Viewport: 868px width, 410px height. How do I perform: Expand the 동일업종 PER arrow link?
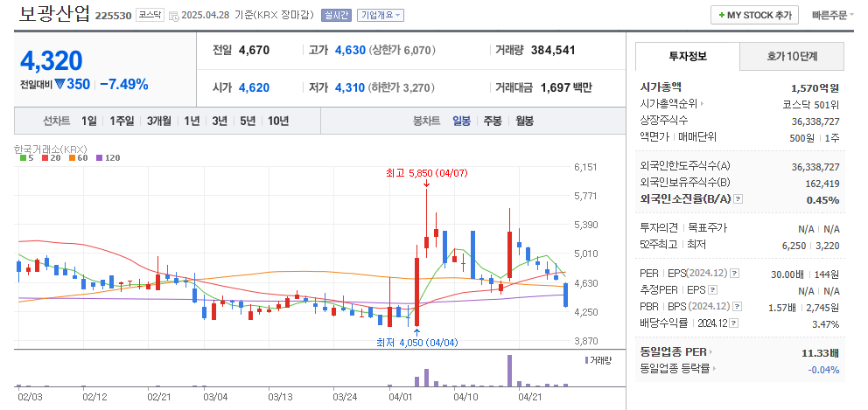coord(710,352)
